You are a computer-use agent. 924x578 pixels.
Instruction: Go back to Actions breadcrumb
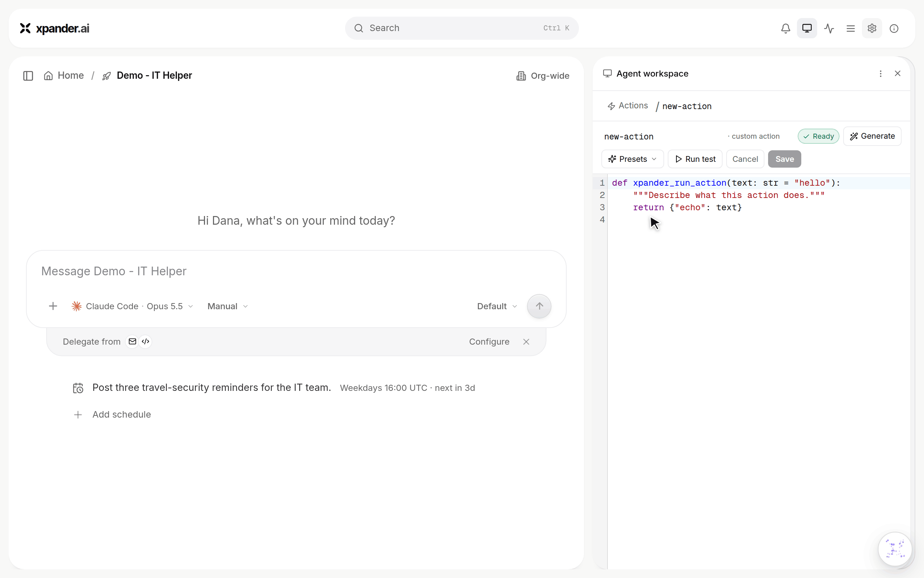click(628, 106)
